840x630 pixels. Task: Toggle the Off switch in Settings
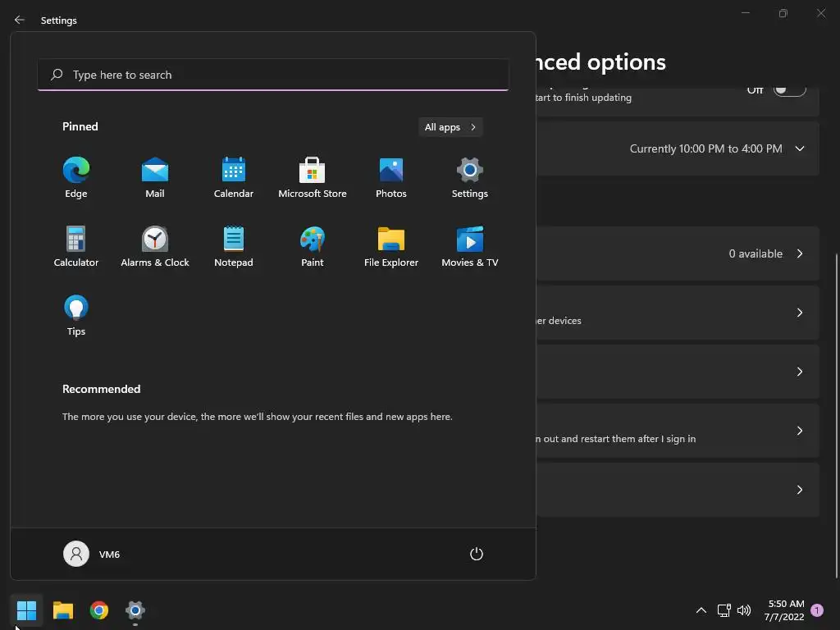pos(790,89)
